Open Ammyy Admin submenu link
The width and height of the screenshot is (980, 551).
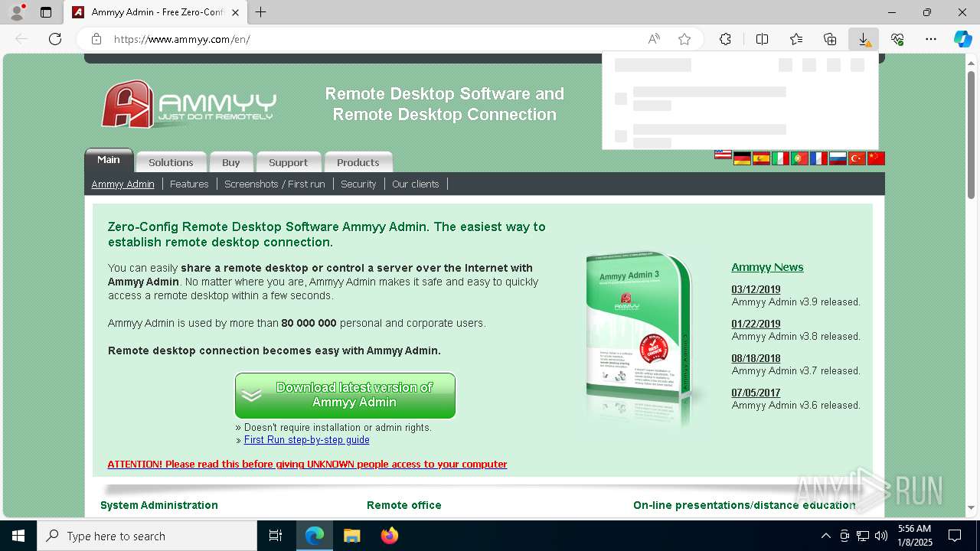122,184
